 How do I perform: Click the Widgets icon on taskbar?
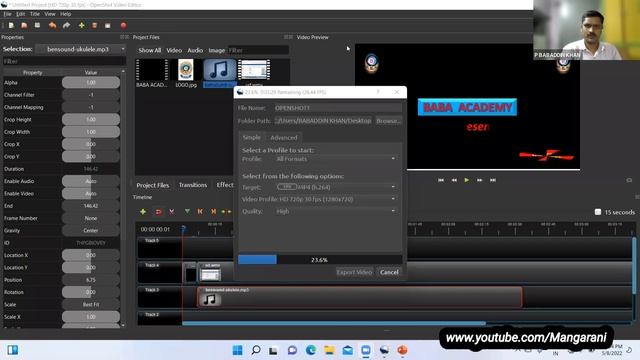pos(13,350)
